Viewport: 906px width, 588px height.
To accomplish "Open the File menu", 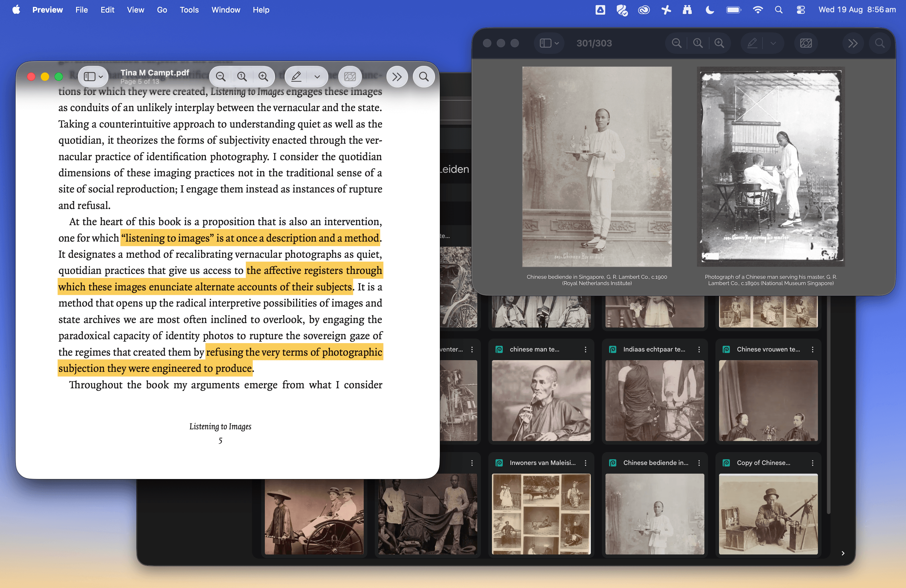I will pos(81,10).
